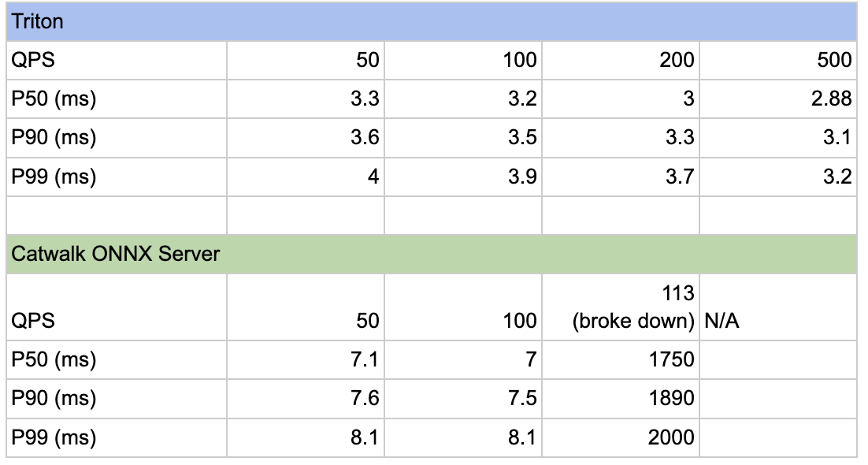Select the blue Triton header cell
868x465 pixels.
point(431,21)
